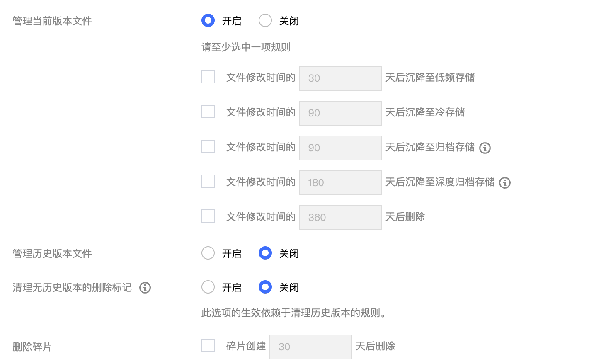Click the 30-day input for 低频存储
The height and width of the screenshot is (364, 606).
coord(340,78)
